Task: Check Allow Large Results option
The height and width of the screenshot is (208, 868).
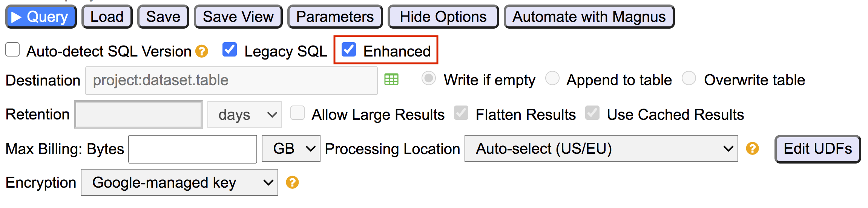Action: (298, 113)
